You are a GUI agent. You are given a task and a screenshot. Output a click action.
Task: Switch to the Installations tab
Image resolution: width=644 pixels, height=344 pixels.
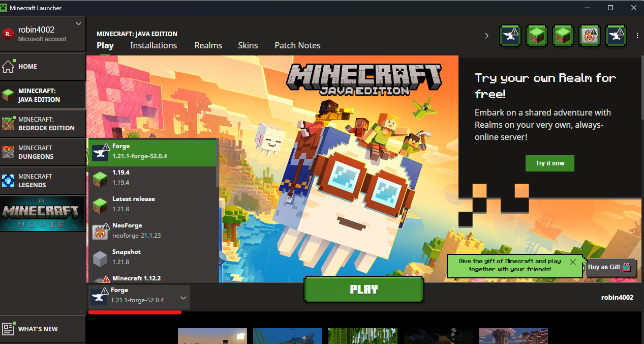tap(154, 45)
